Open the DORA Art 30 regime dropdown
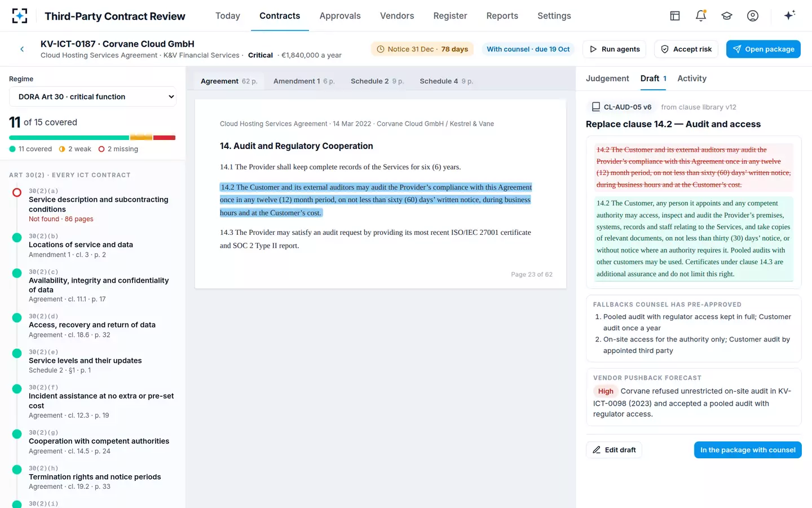812x508 pixels. (92, 97)
